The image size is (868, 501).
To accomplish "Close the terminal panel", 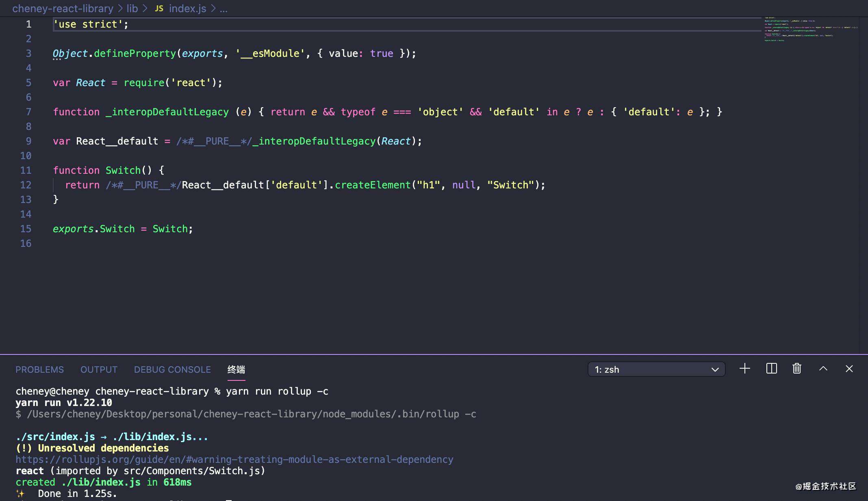I will pyautogui.click(x=849, y=369).
